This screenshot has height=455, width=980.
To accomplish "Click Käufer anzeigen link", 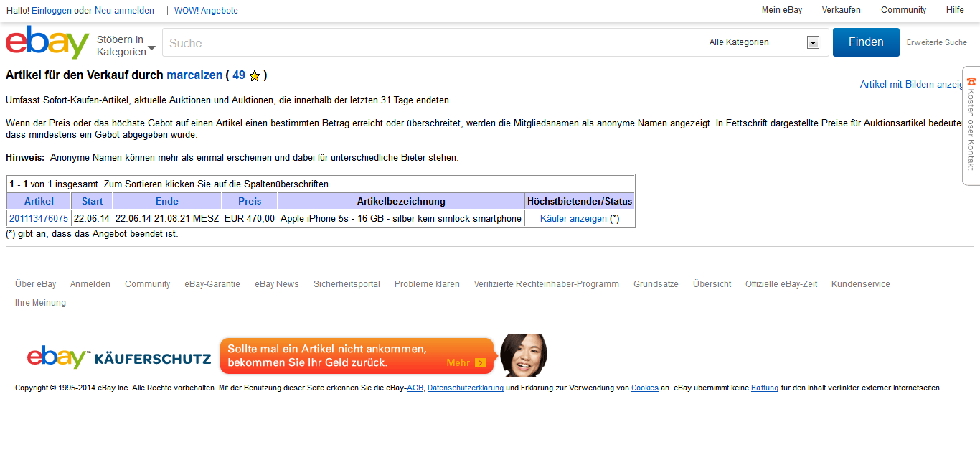I will tap(573, 218).
